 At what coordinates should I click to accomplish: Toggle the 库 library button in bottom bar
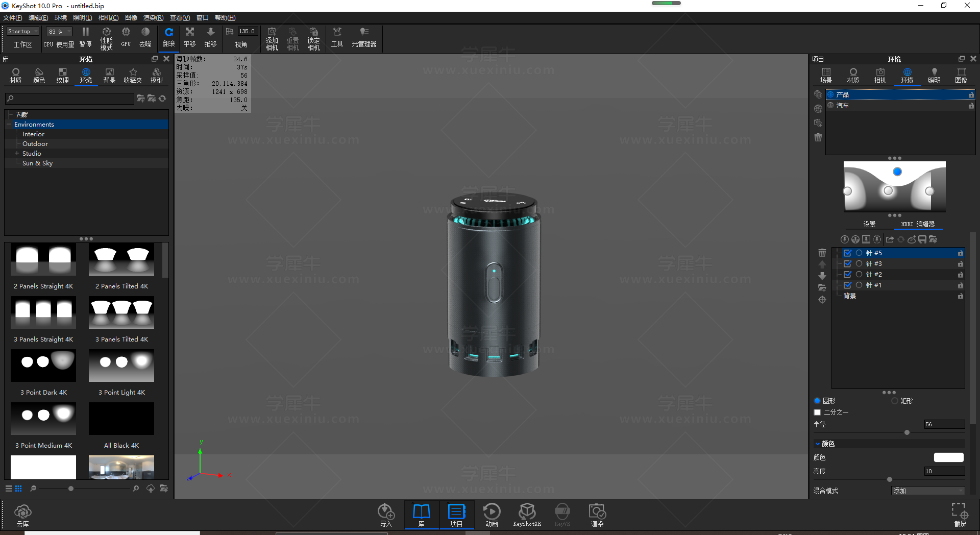[x=422, y=515]
